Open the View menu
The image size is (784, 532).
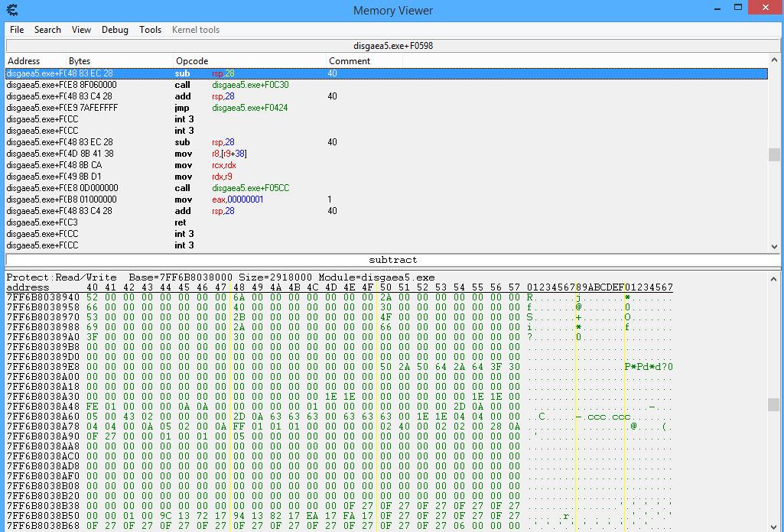(81, 30)
